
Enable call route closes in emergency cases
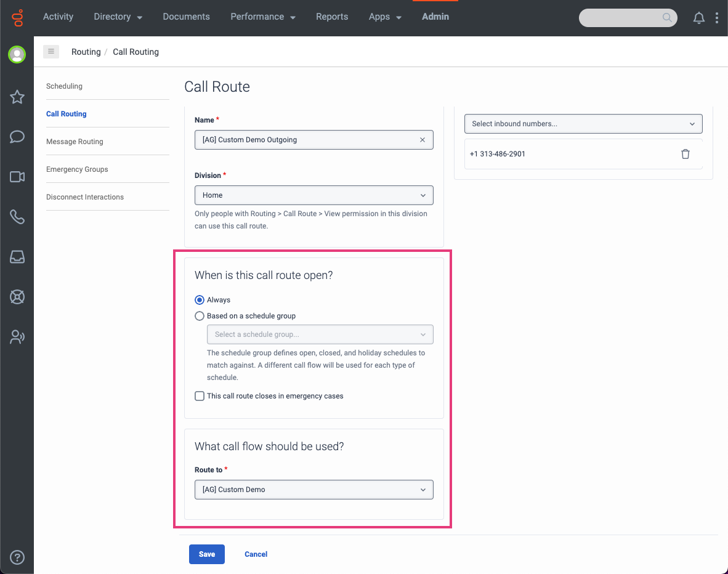point(200,396)
